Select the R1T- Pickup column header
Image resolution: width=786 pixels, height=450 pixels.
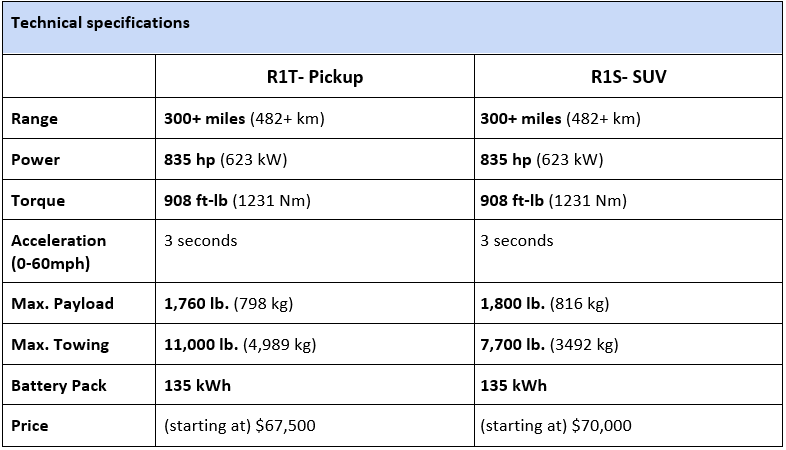coord(315,77)
